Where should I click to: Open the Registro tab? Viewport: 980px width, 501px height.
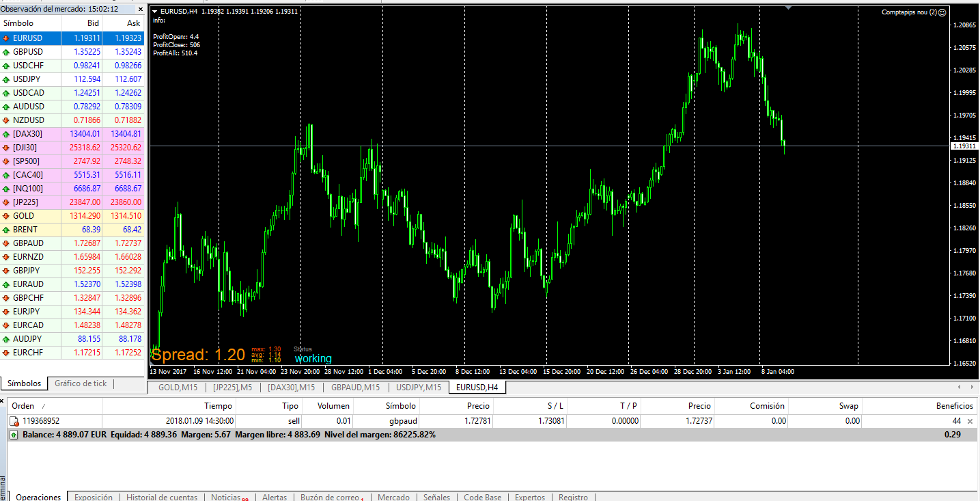coord(573,497)
